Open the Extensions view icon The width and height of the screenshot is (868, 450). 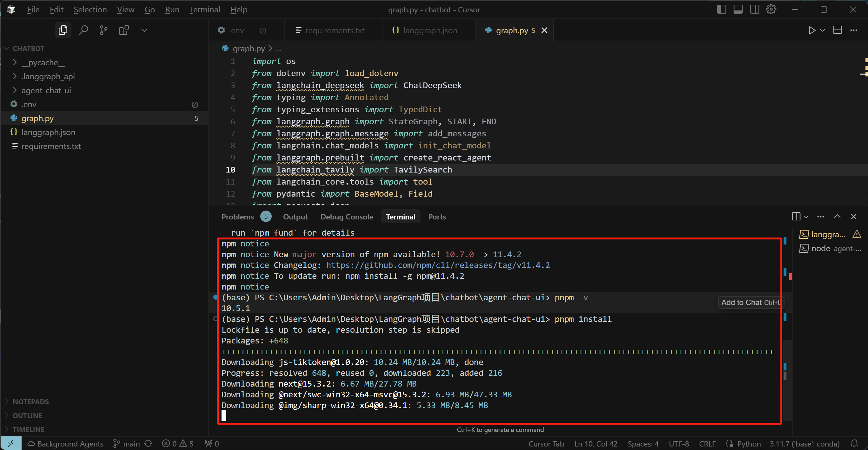point(124,30)
